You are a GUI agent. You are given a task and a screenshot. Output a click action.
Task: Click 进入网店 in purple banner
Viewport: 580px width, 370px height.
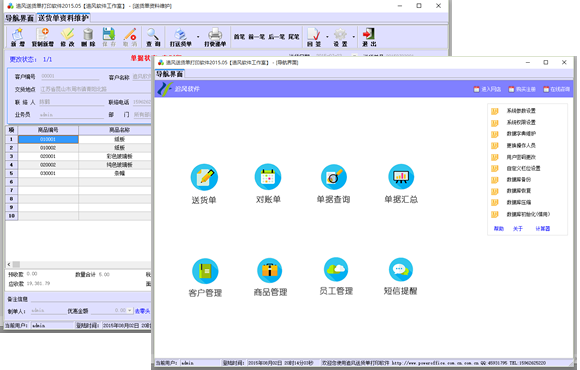coord(487,89)
